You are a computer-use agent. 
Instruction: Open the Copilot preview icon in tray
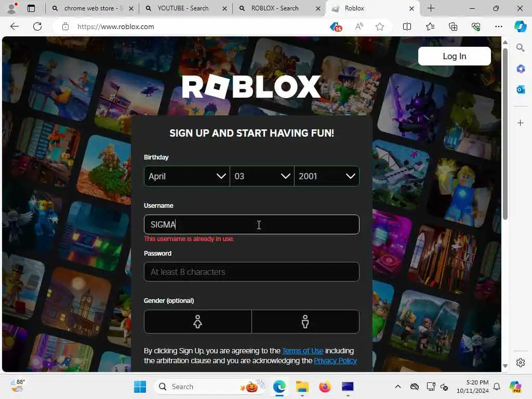pyautogui.click(x=515, y=387)
